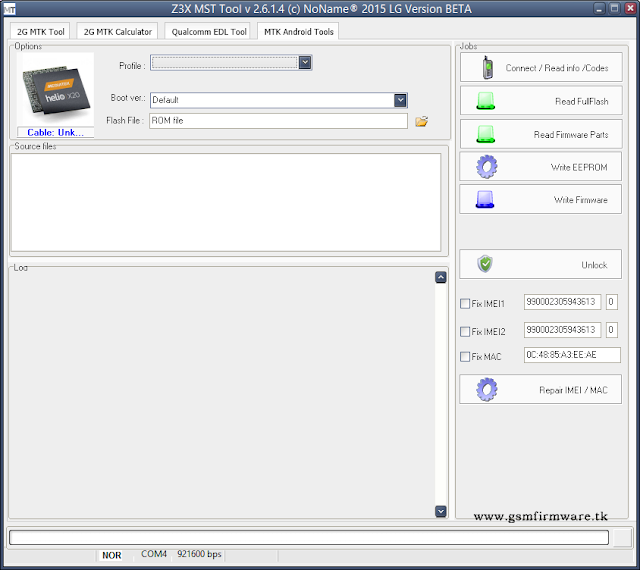Click the bottom progress bar
Viewport: 640px width, 570px height.
[x=309, y=537]
